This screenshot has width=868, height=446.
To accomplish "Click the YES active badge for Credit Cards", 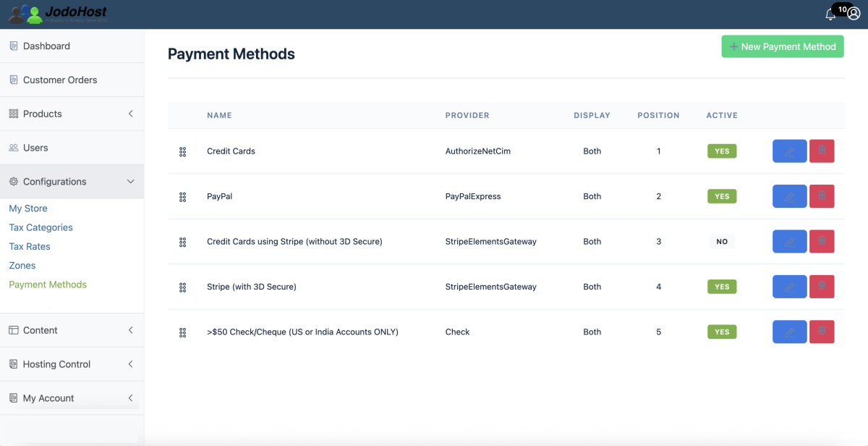I will tap(722, 151).
